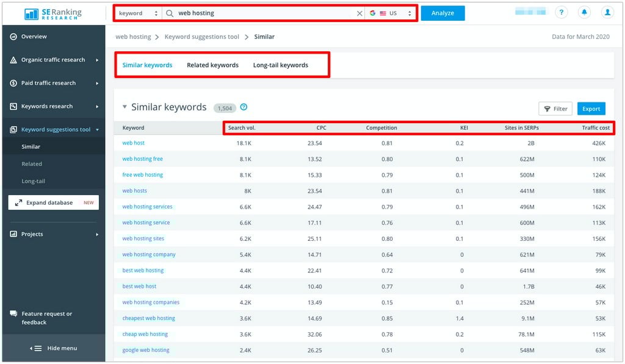Screen dimensions: 625x364
Task: Click the user account profile icon
Action: pos(607,12)
